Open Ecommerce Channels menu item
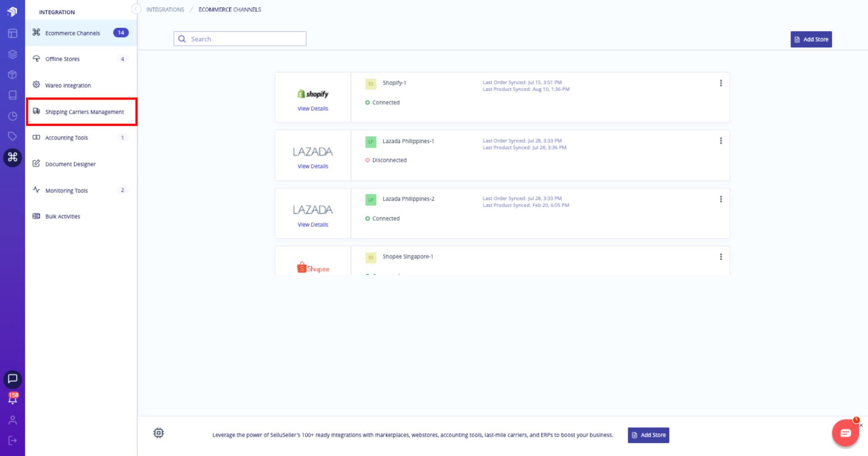The height and width of the screenshot is (456, 868). [x=81, y=33]
